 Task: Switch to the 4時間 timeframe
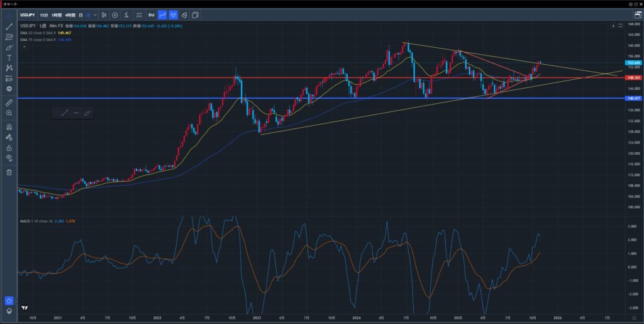point(70,14)
